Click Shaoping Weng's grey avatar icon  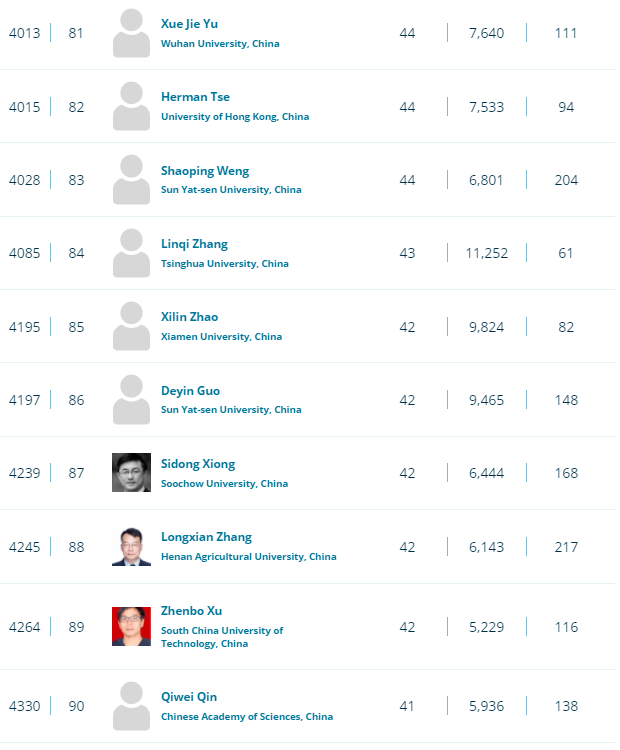tap(131, 179)
